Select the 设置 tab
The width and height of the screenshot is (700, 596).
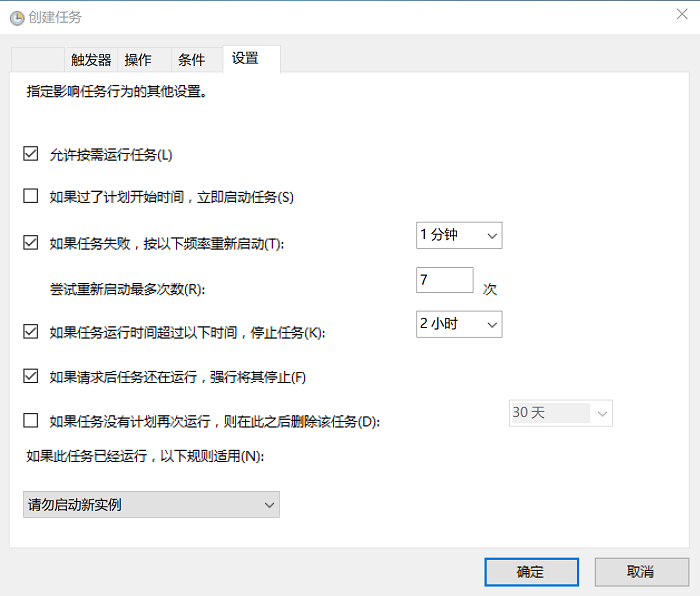[x=245, y=59]
